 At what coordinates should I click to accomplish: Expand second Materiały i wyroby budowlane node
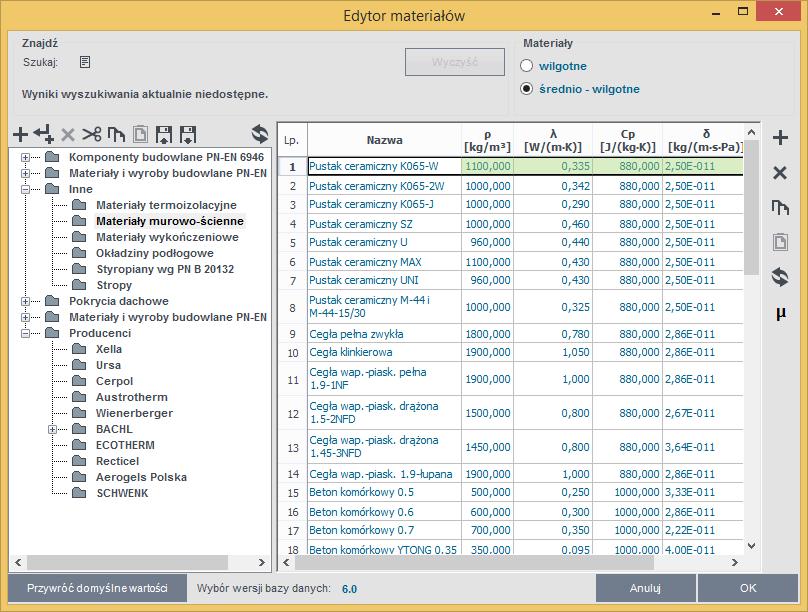(x=25, y=317)
